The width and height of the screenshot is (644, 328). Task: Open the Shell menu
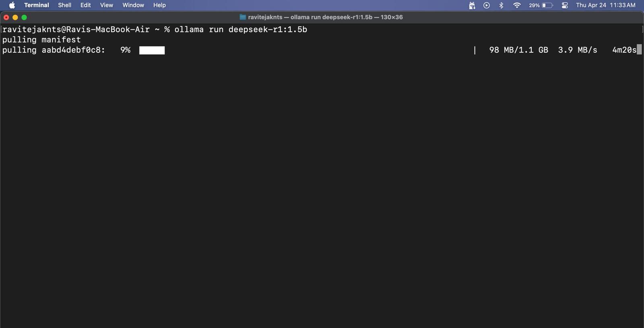(64, 5)
